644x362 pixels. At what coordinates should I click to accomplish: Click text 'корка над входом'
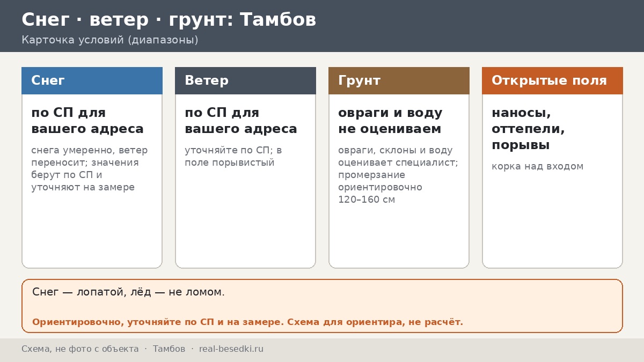click(x=537, y=166)
